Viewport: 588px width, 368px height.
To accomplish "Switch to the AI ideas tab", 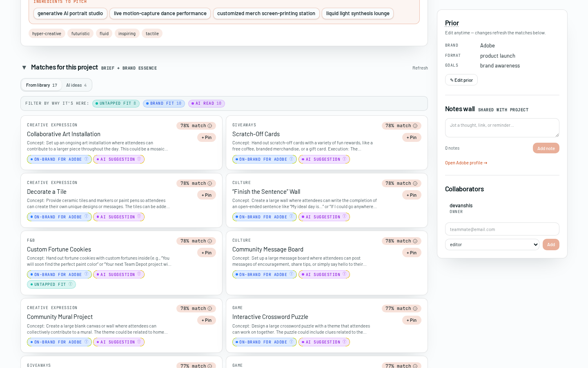I will 76,85.
